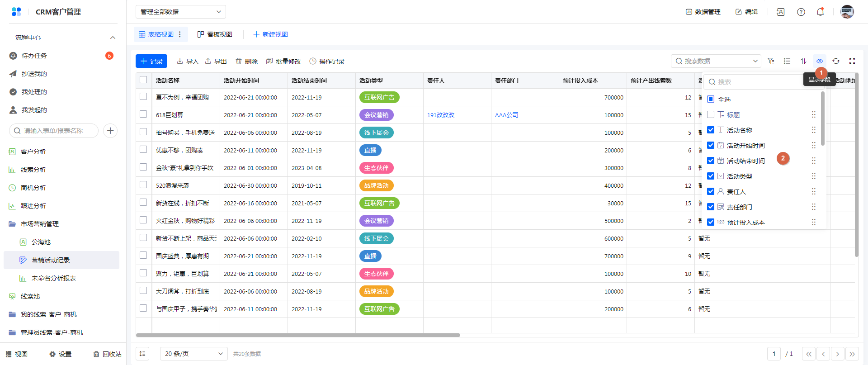Viewport: 868px width, 365px height.
Task: Check the 标题 field checkbox
Action: (x=711, y=114)
